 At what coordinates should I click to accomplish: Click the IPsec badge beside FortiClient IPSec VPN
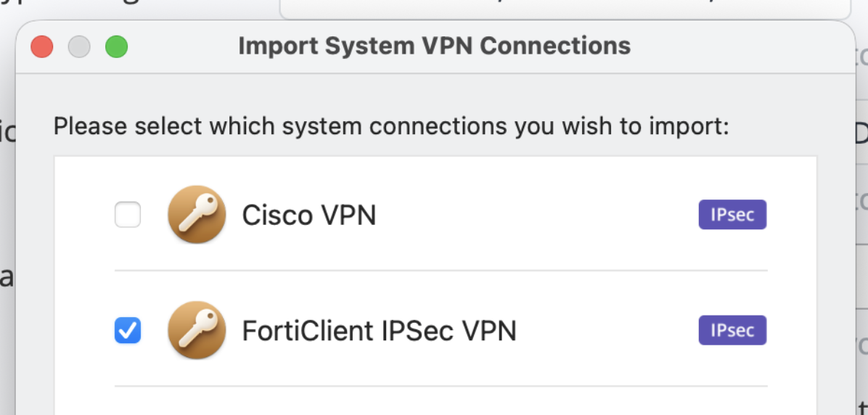coord(732,331)
